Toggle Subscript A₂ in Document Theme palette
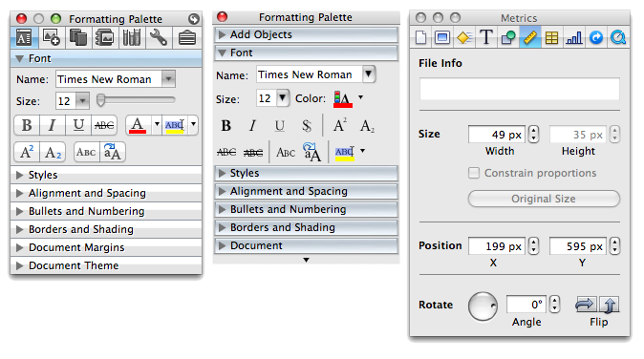 [53, 152]
